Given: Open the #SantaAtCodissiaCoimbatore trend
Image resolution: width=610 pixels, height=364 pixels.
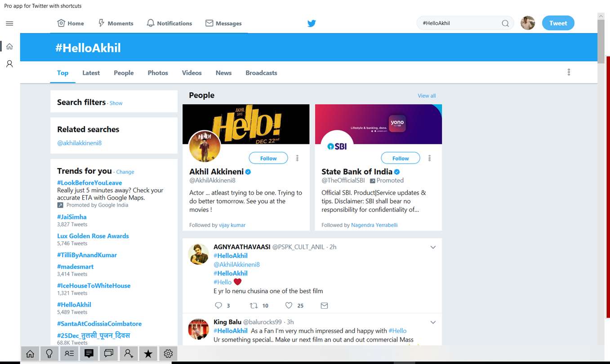Looking at the screenshot, I should (x=99, y=324).
